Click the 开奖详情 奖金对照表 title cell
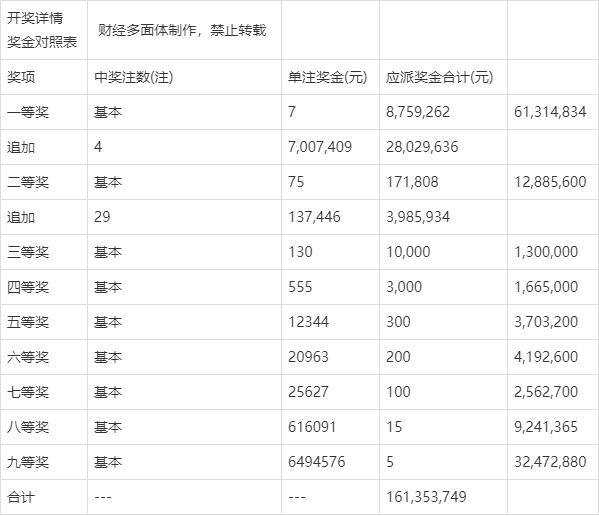The height and width of the screenshot is (516, 599). (44, 30)
